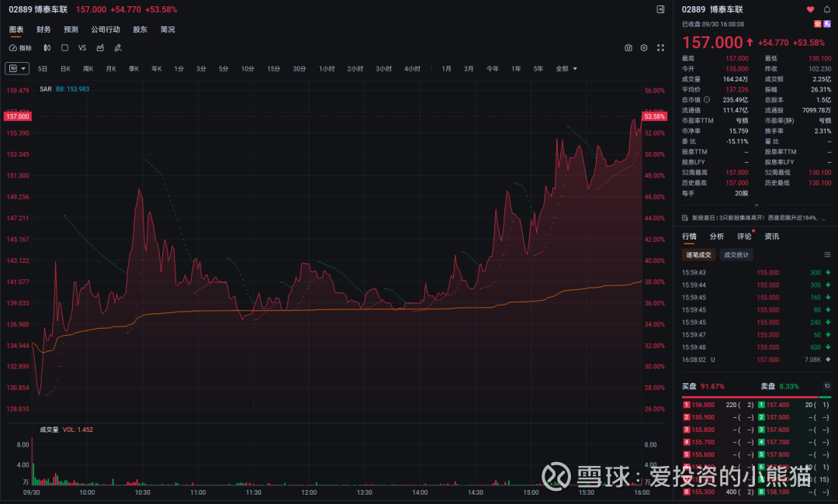The height and width of the screenshot is (504, 838).
Task: Click the red heart favorite icon
Action: (810, 9)
